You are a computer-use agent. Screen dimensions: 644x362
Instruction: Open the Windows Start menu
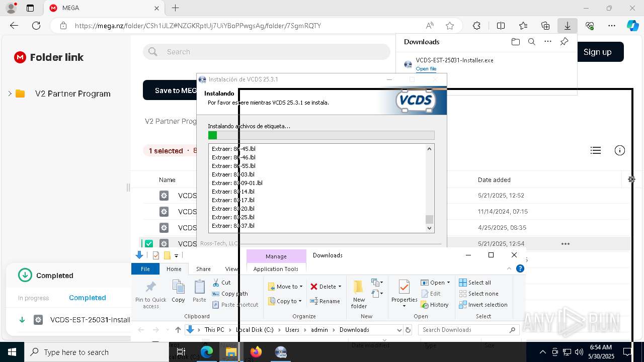pyautogui.click(x=12, y=352)
